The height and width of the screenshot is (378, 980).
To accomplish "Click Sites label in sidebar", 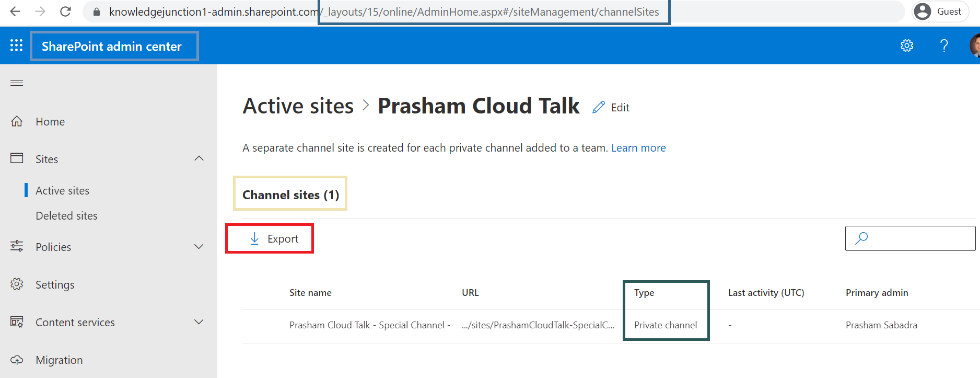I will (x=46, y=159).
